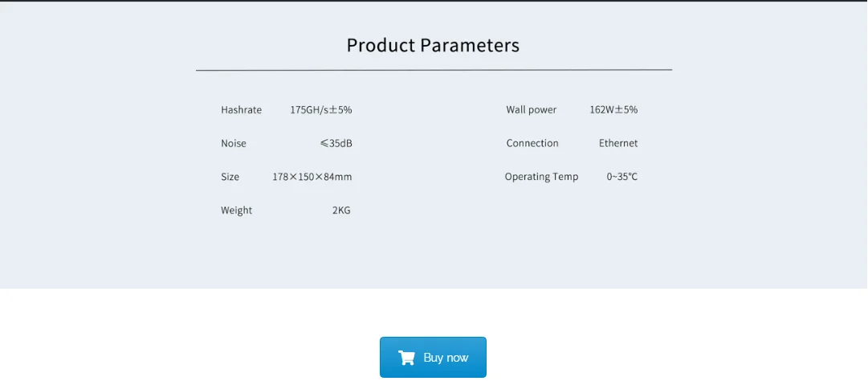The height and width of the screenshot is (381, 868).
Task: Click the shopping cart icon
Action: click(406, 358)
